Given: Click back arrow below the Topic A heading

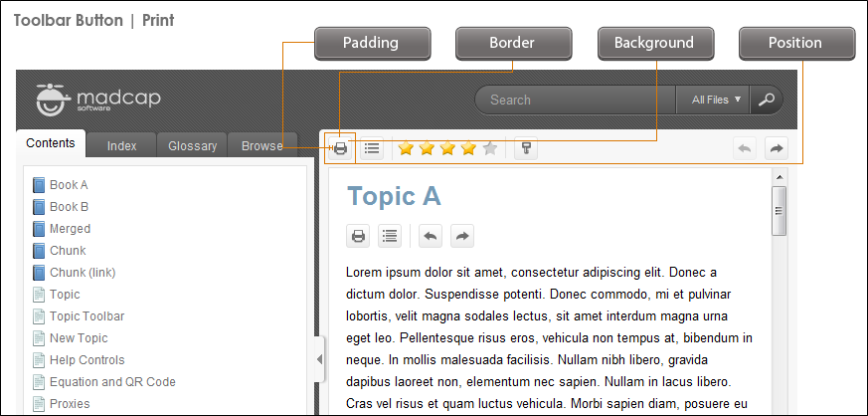Looking at the screenshot, I should pyautogui.click(x=431, y=236).
